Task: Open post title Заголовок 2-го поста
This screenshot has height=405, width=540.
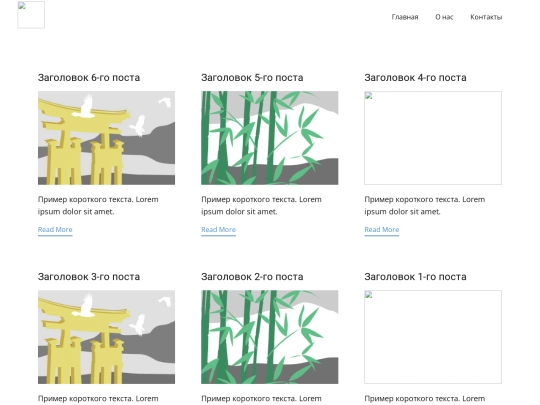Action: [252, 277]
